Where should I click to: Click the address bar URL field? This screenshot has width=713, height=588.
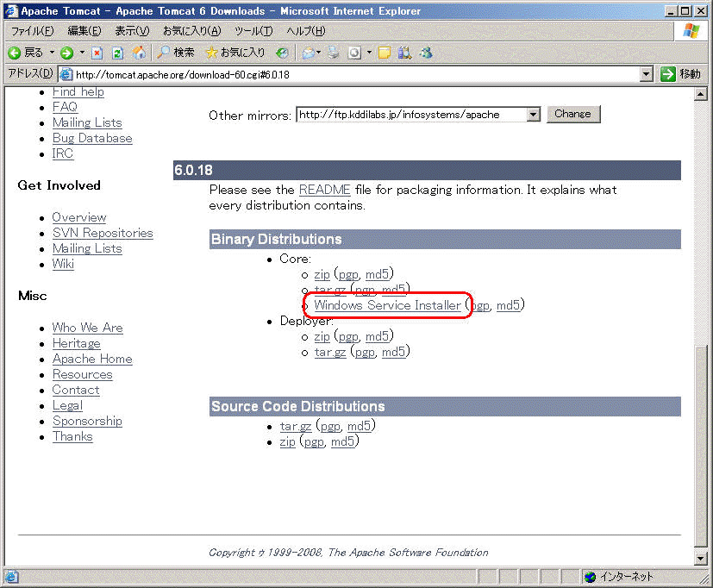[x=345, y=74]
